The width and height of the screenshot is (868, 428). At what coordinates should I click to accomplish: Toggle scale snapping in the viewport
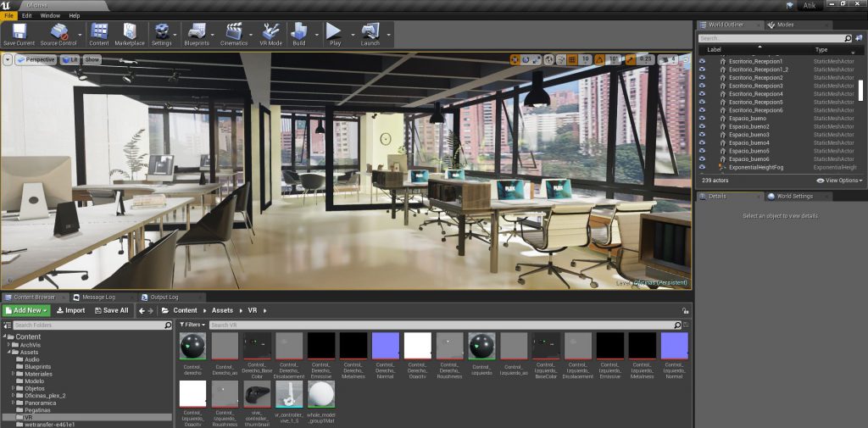pos(631,60)
